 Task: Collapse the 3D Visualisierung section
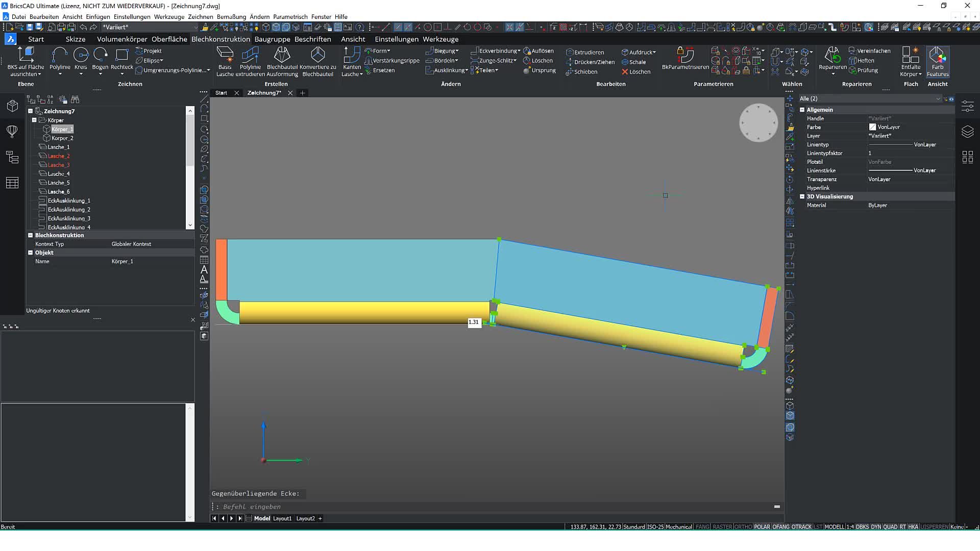[802, 196]
